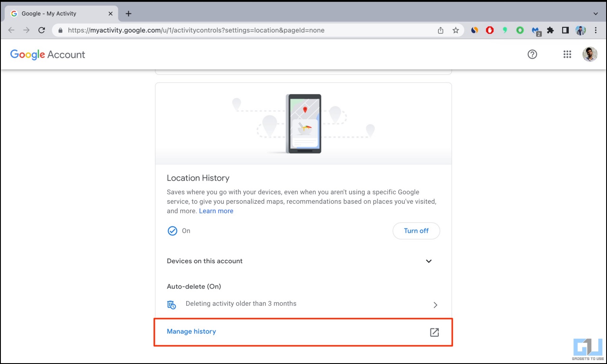Click the lock icon in address bar

60,30
